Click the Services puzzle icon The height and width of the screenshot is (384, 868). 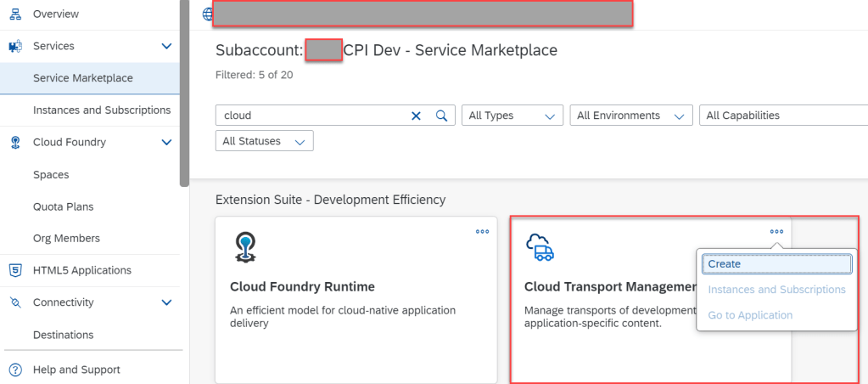pos(14,46)
